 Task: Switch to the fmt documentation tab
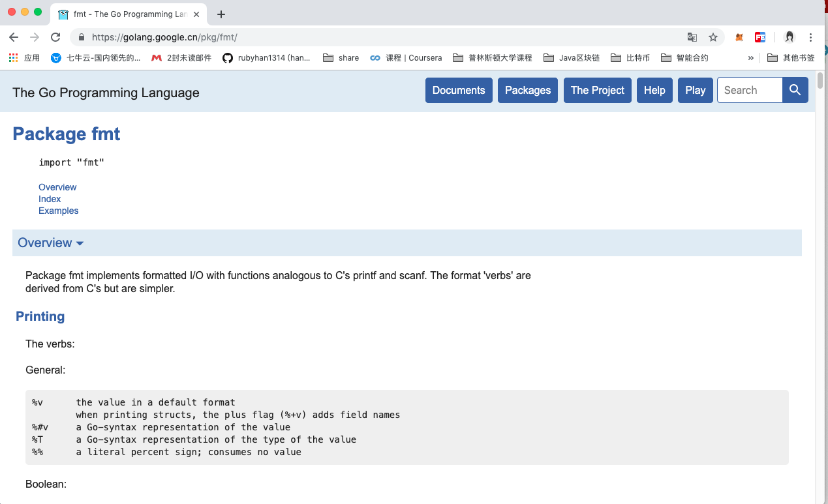click(124, 14)
